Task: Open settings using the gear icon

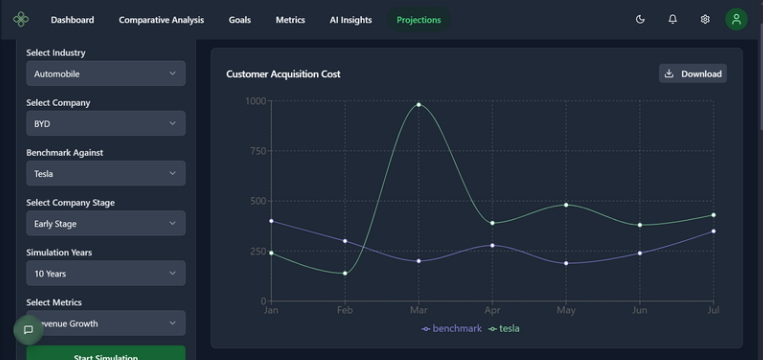Action: point(705,19)
